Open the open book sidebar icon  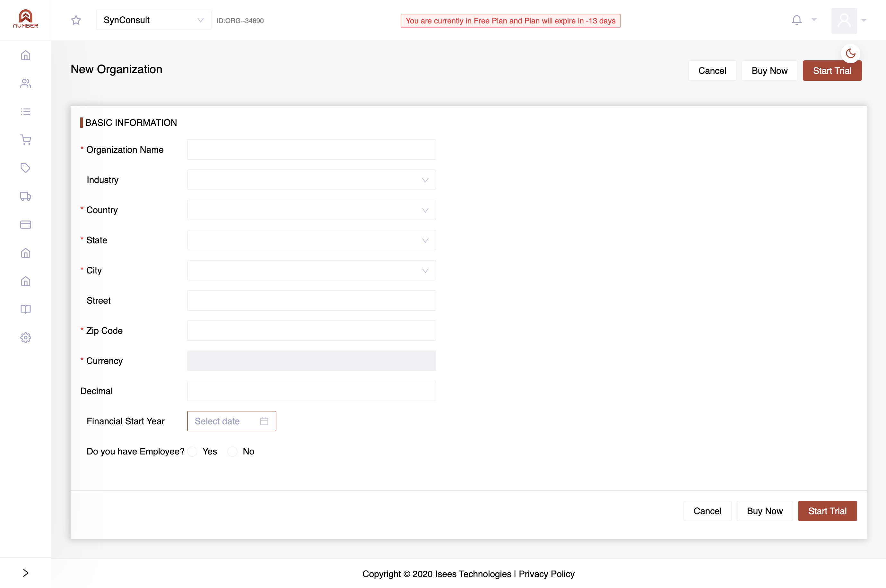pos(25,309)
